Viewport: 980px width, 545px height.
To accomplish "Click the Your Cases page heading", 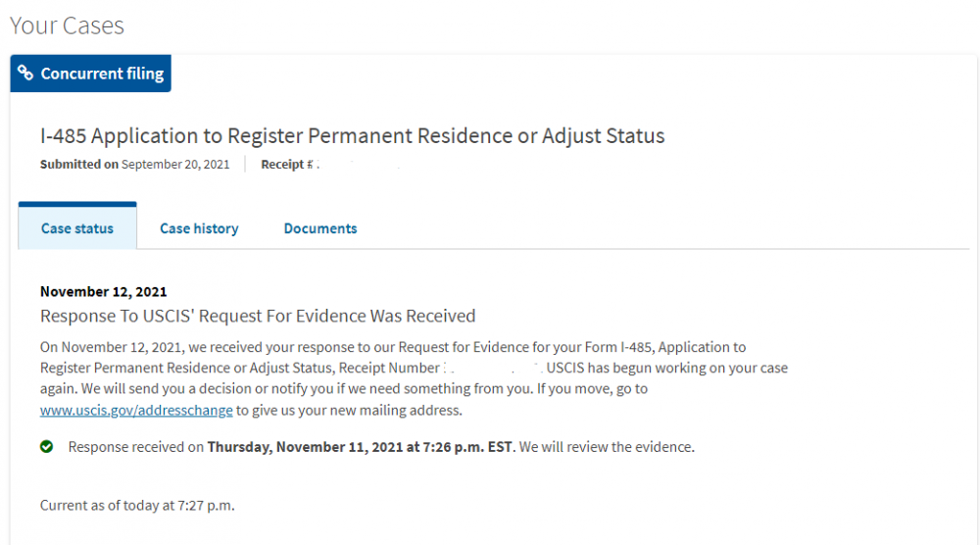I will [67, 25].
